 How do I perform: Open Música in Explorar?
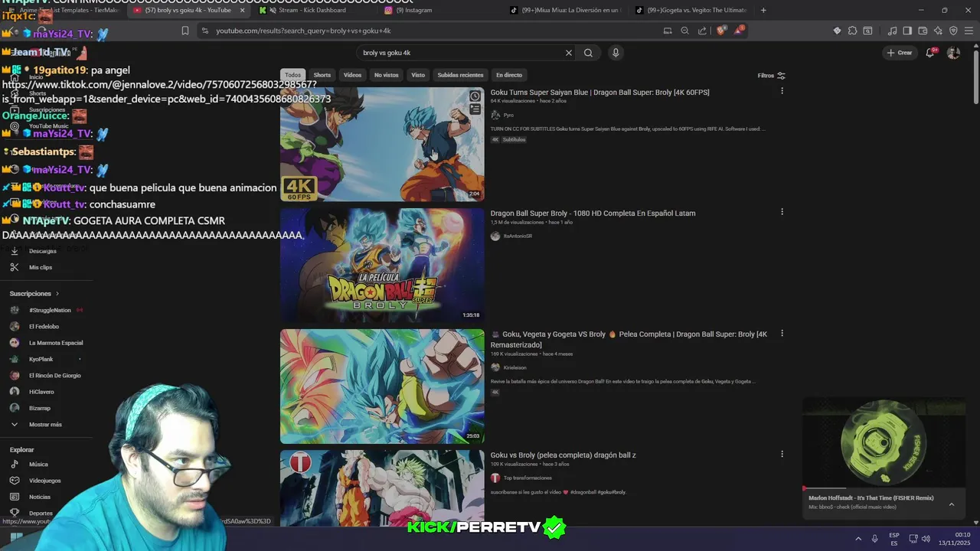click(38, 465)
